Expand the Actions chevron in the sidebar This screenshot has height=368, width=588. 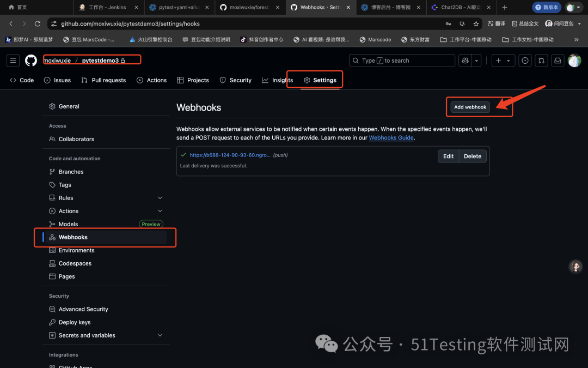pos(160,211)
